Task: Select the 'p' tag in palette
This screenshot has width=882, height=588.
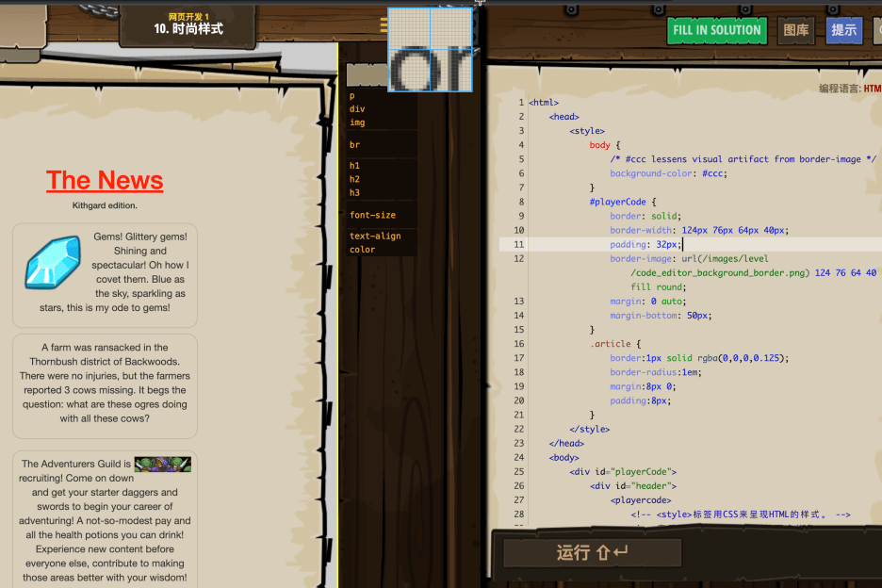Action: tap(352, 96)
